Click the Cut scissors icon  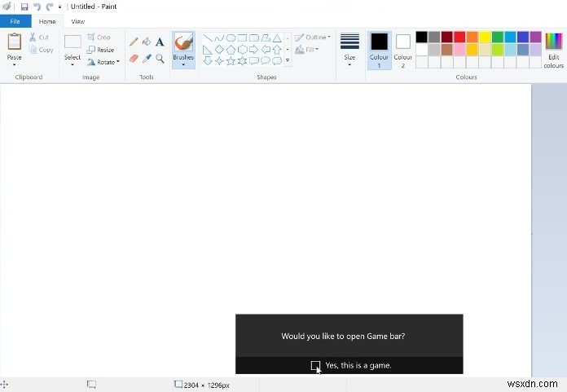tap(33, 37)
